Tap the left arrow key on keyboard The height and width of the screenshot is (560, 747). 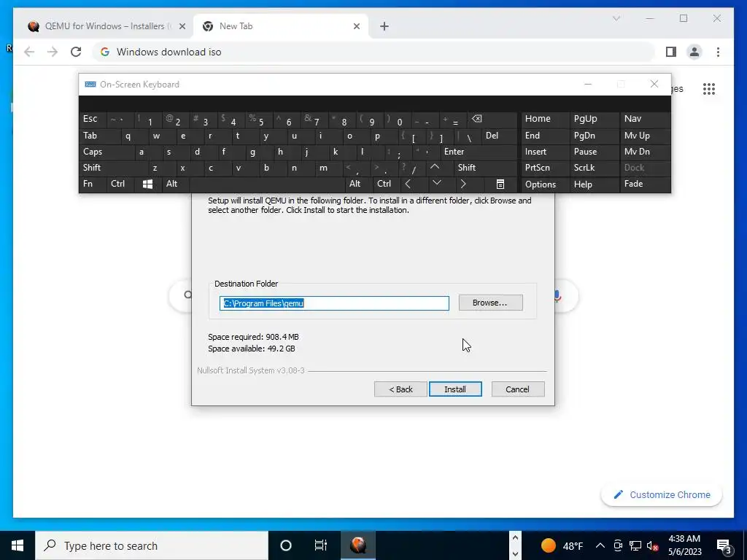click(408, 183)
